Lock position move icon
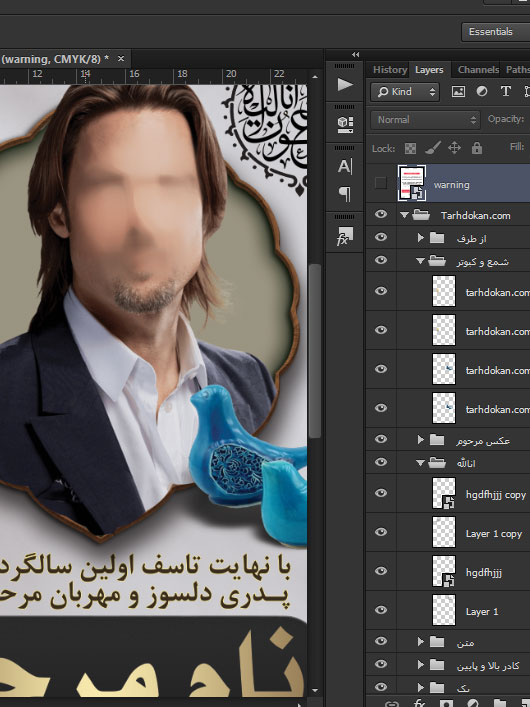 pyautogui.click(x=454, y=148)
